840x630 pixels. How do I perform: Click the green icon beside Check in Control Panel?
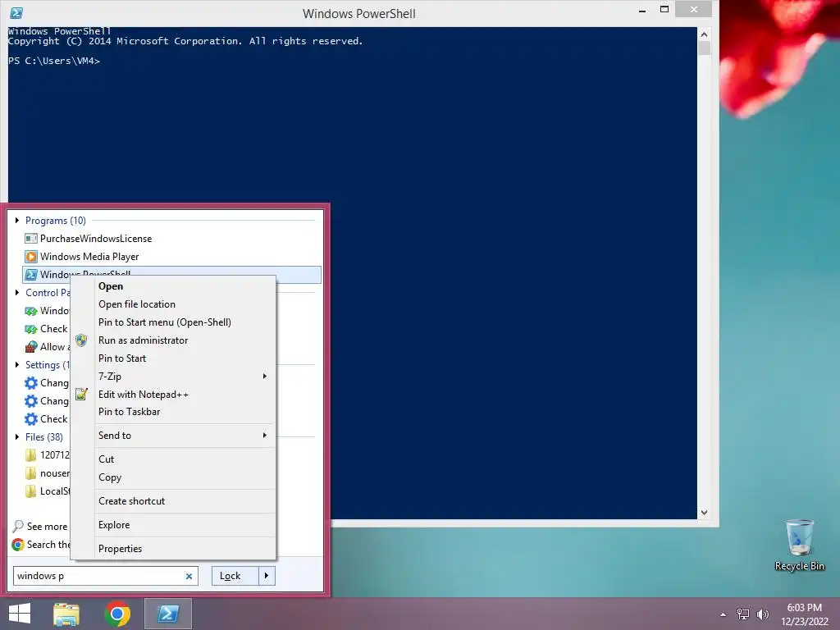point(31,329)
